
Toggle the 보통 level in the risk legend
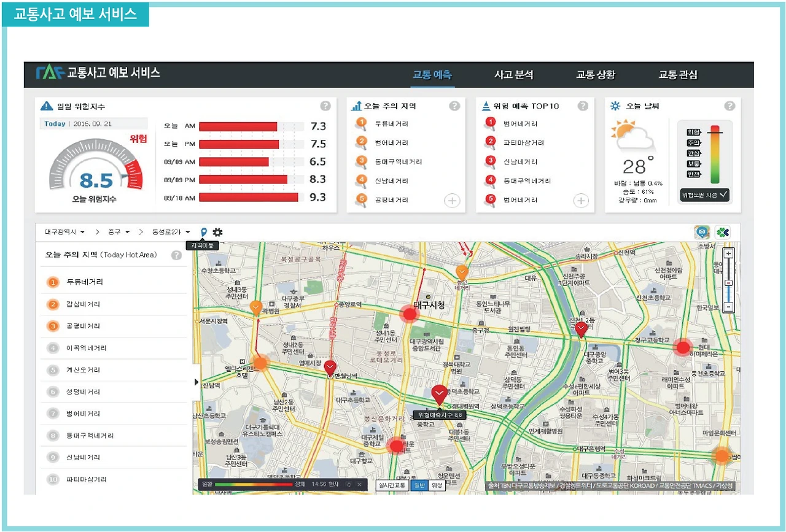[x=694, y=163]
